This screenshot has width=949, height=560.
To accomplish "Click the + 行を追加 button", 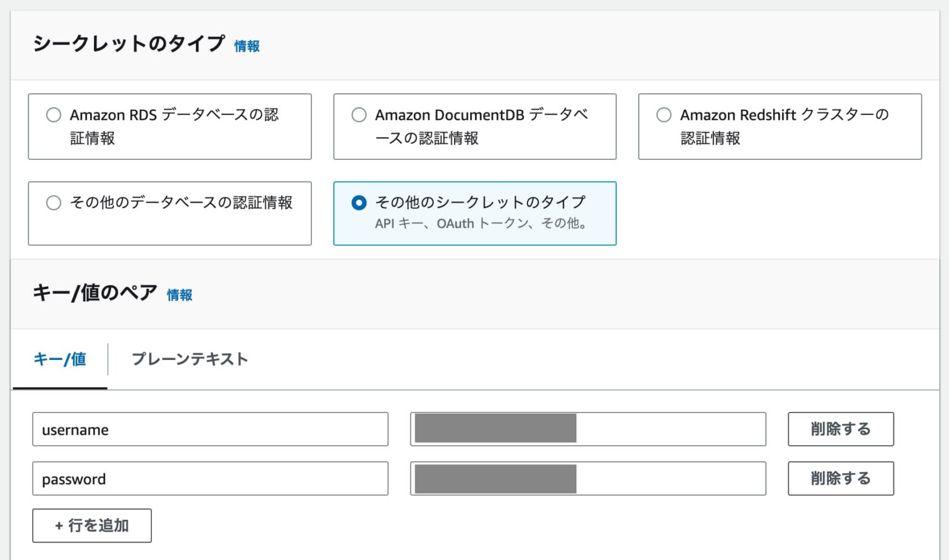I will pyautogui.click(x=91, y=525).
